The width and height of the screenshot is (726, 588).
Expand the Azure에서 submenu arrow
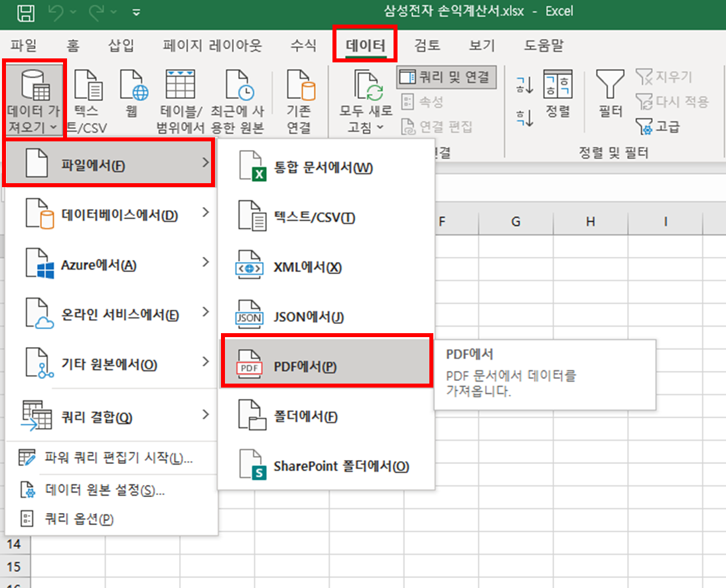pos(206,262)
